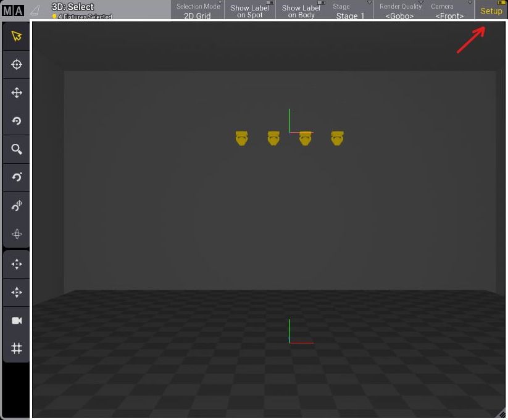This screenshot has height=420, width=508.
Task: Open the Stage dropdown
Action: (350, 10)
